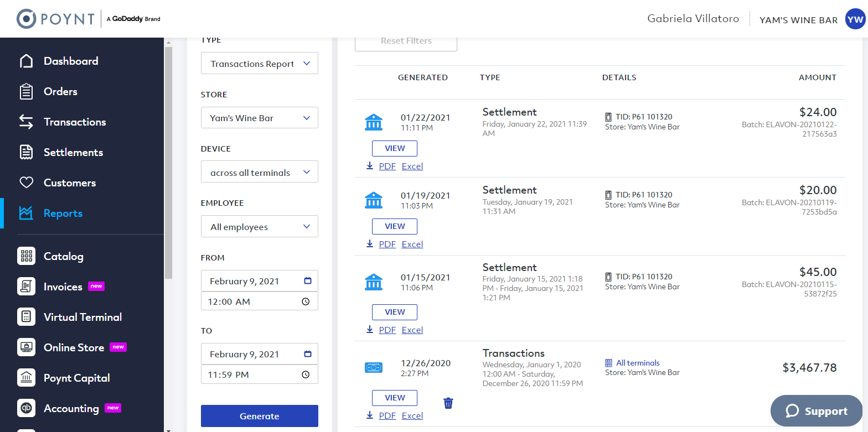Open the Support chat button
Screen dimensions: 868x432
(817, 411)
